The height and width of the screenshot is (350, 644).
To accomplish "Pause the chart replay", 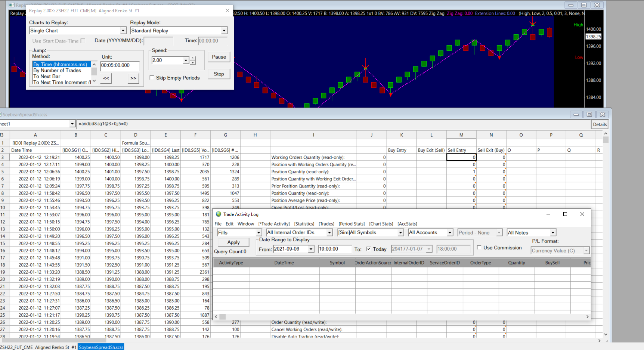I will click(x=219, y=57).
